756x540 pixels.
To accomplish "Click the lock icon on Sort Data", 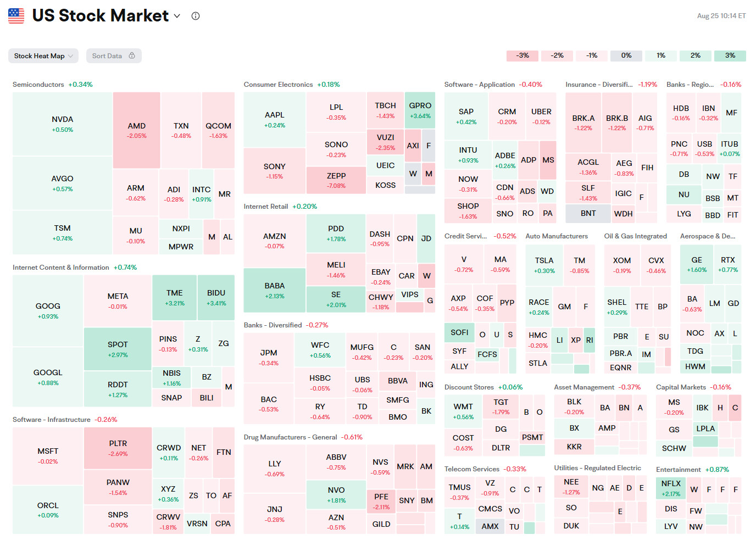I will (x=132, y=55).
